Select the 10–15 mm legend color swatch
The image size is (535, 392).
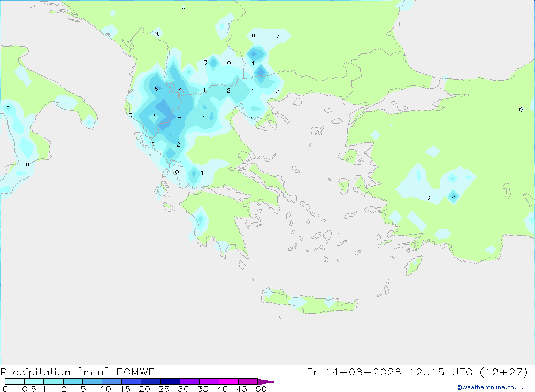pyautogui.click(x=112, y=381)
